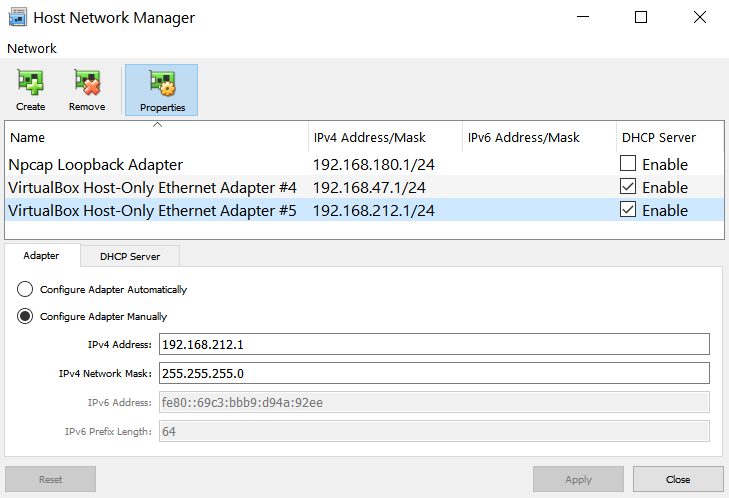Enable DHCP for Npcap Loopback Adapter

628,164
